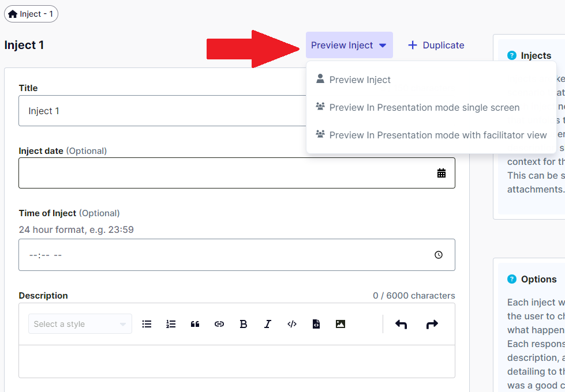Insert a hyperlink using the link icon
The width and height of the screenshot is (565, 392).
pyautogui.click(x=219, y=324)
